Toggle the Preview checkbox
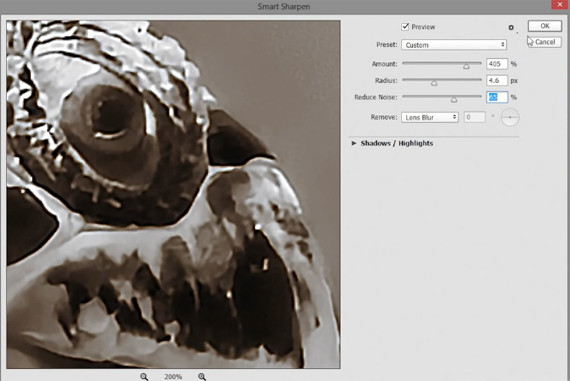Screen dimensions: 570x381 (405, 27)
